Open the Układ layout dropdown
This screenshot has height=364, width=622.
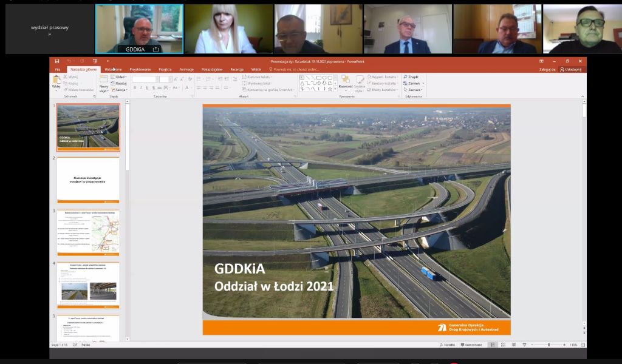(x=118, y=77)
